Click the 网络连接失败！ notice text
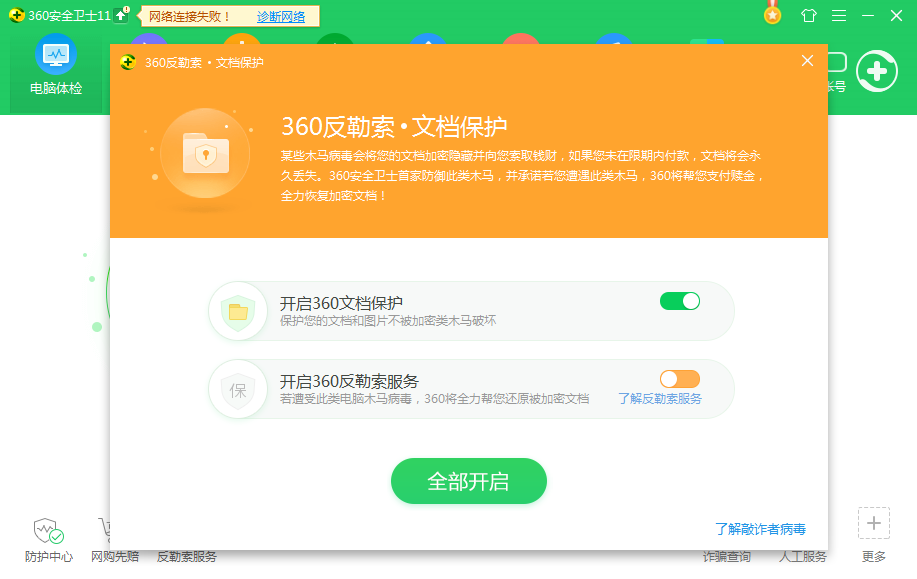 pyautogui.click(x=189, y=16)
